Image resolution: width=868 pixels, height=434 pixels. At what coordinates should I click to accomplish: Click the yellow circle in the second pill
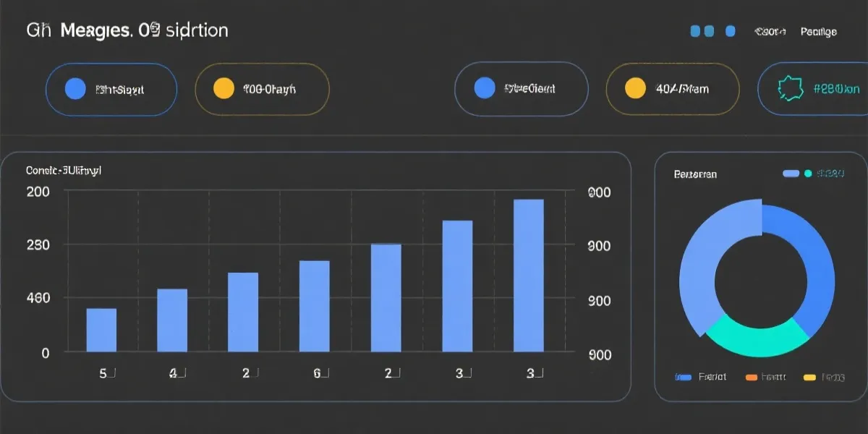[224, 89]
